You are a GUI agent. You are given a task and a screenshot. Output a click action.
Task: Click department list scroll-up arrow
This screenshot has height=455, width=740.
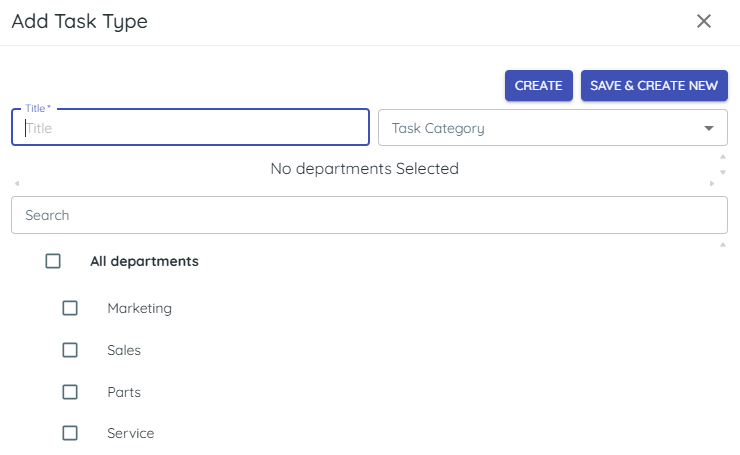pyautogui.click(x=723, y=244)
